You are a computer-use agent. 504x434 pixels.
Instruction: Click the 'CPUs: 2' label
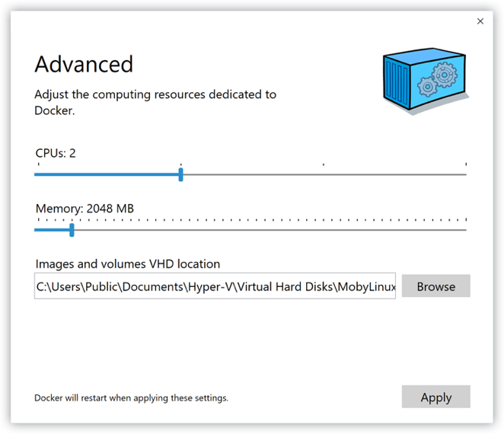[56, 153]
